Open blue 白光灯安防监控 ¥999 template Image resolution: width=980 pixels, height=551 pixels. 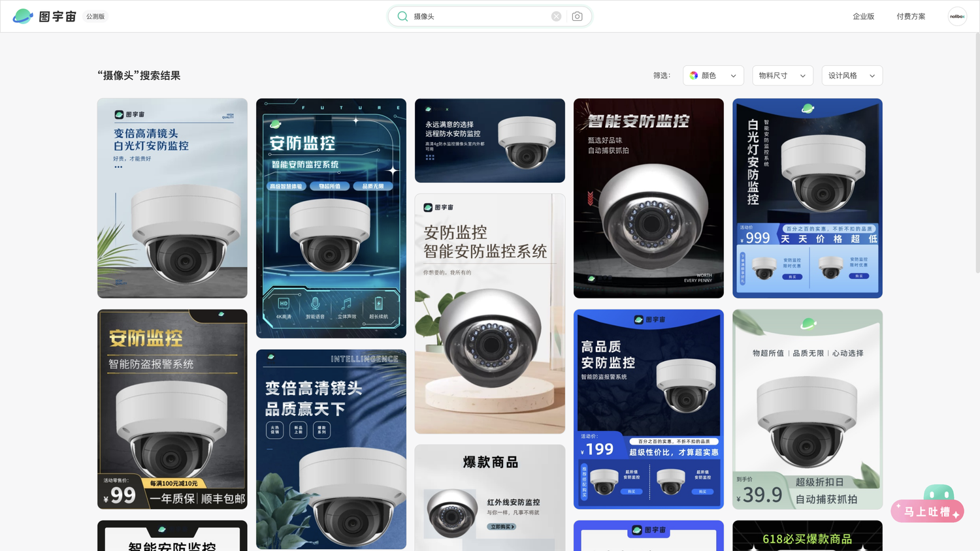point(808,198)
